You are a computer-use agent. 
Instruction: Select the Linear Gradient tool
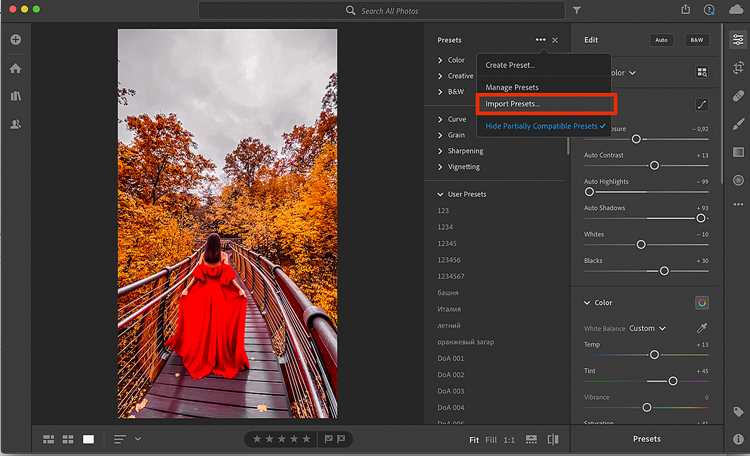(x=738, y=152)
